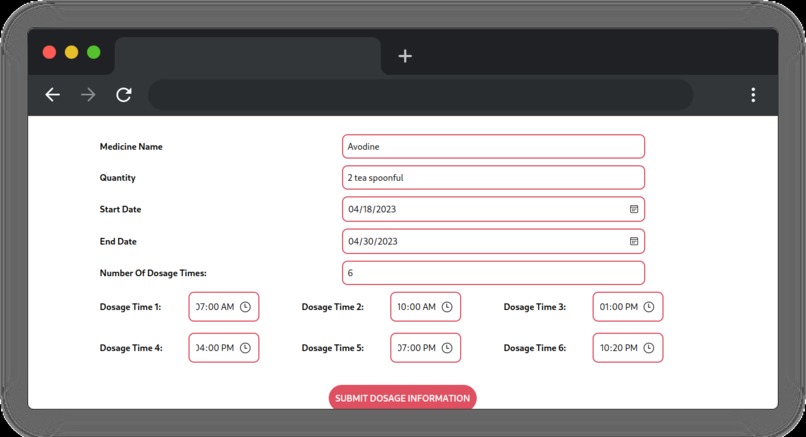The height and width of the screenshot is (437, 806).
Task: Click the clock icon in Dosage Time 6
Action: point(649,348)
